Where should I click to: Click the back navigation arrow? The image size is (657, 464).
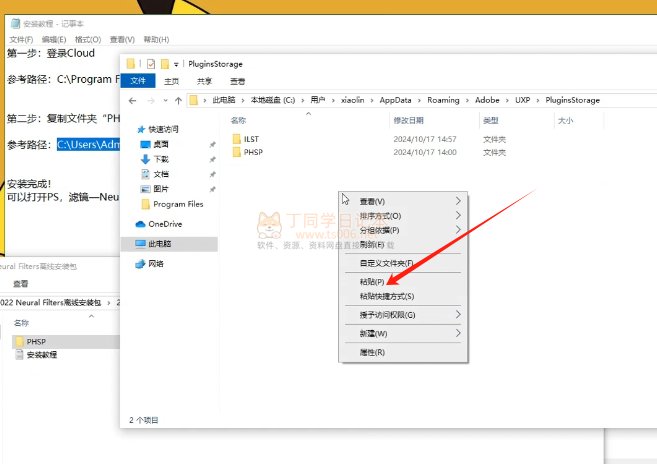[x=133, y=101]
